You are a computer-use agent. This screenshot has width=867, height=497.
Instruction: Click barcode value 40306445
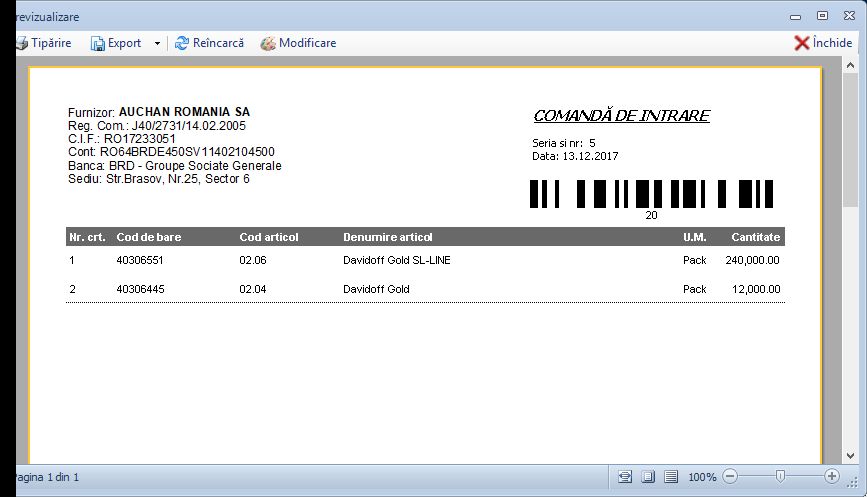coord(140,289)
